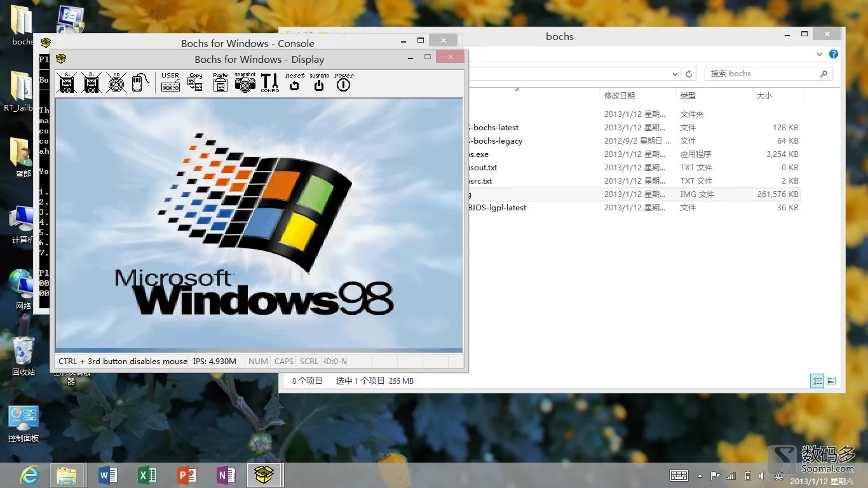The height and width of the screenshot is (488, 868).
Task: Select the 控制面板 desktop icon
Action: point(24,423)
